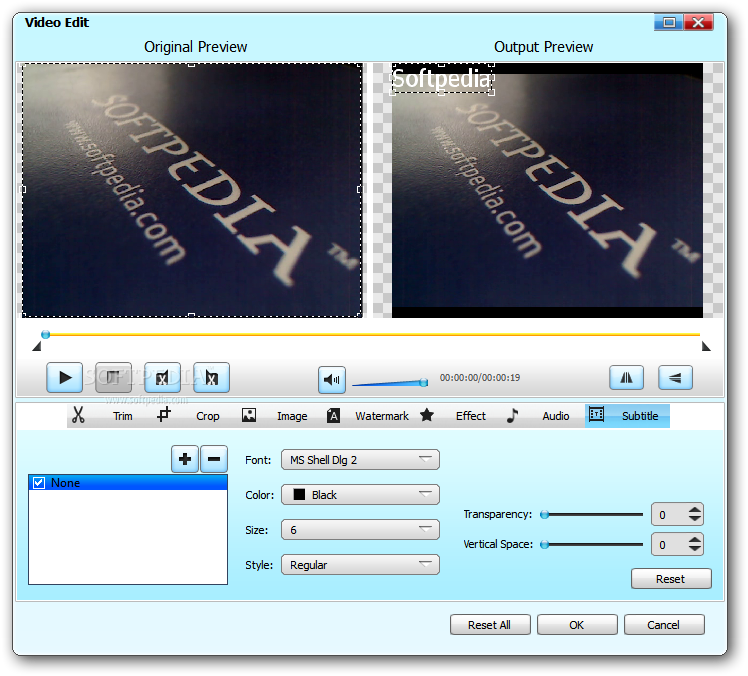Open the Trim tab
748x676 pixels.
pyautogui.click(x=123, y=416)
